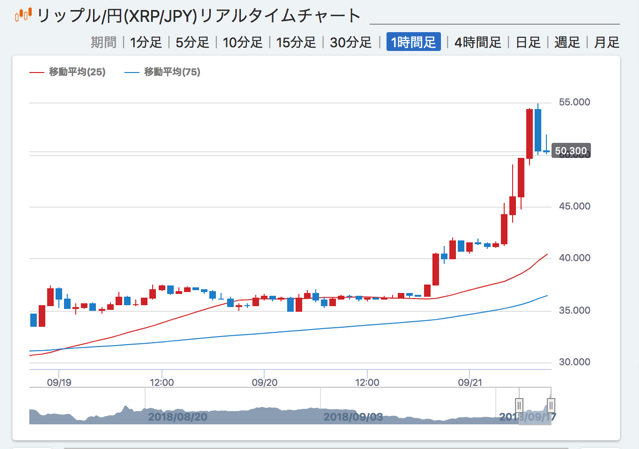This screenshot has width=639, height=449.
Task: Click the left range slider handle
Action: tap(519, 406)
